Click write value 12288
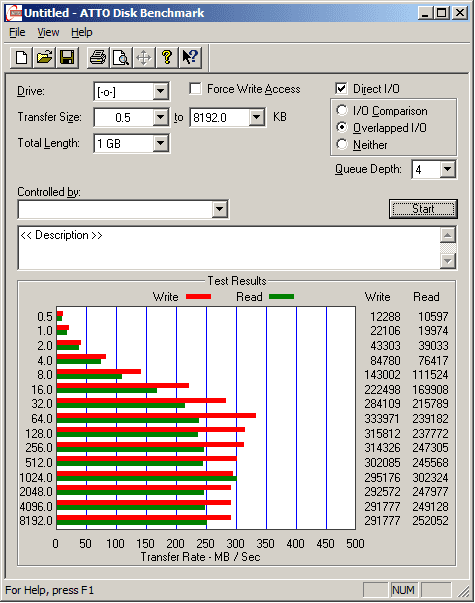The image size is (475, 603). pos(385,316)
